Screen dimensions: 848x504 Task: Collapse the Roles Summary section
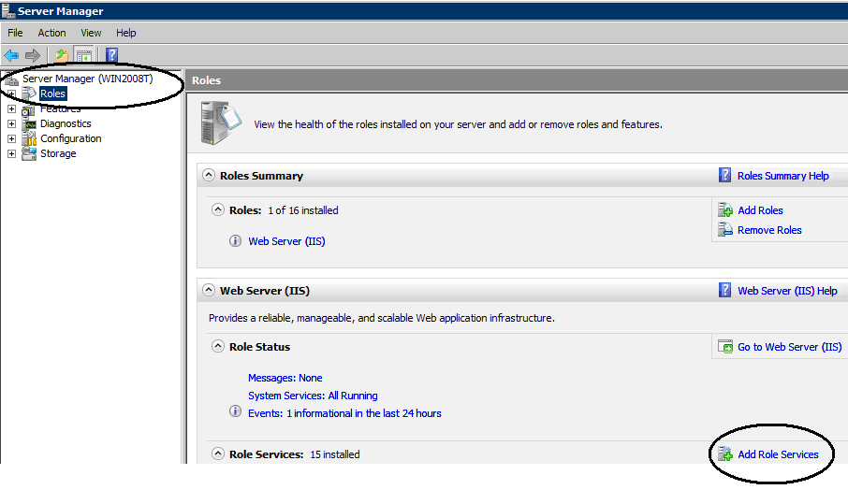[208, 175]
